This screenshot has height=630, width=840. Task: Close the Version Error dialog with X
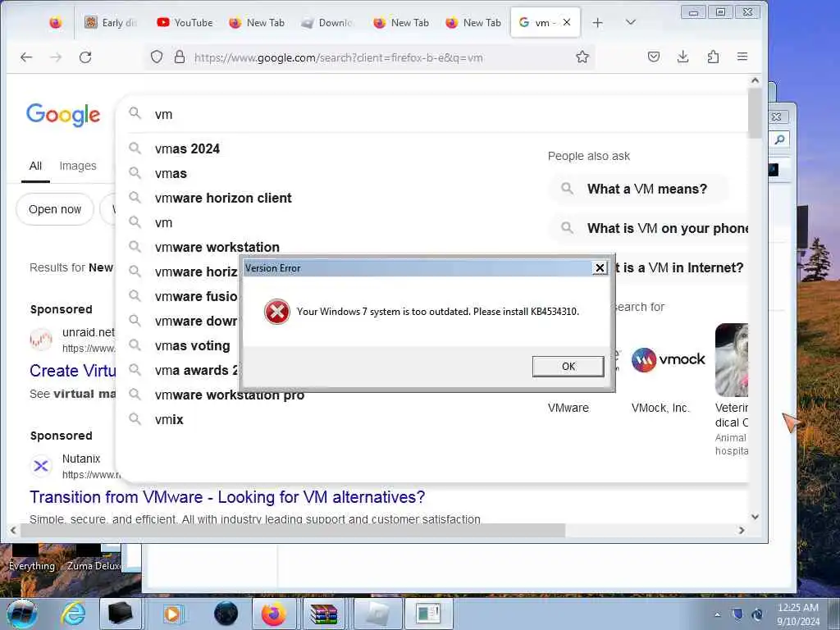[600, 268]
